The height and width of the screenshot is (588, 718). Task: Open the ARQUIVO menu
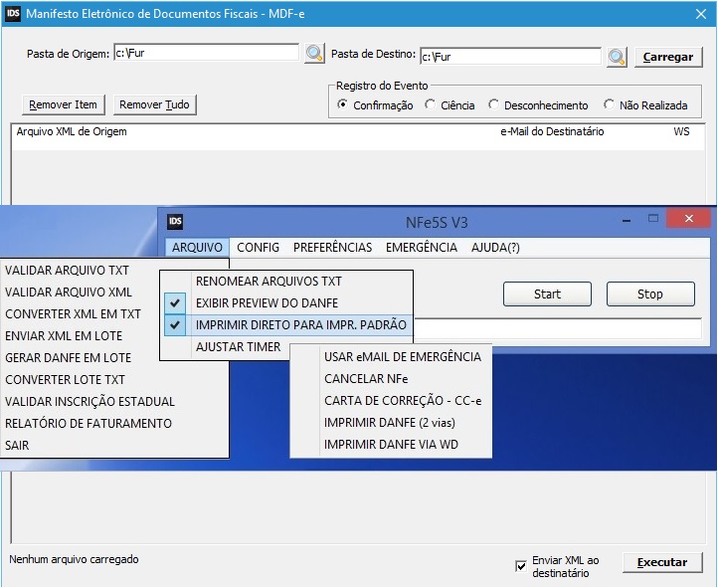click(197, 248)
